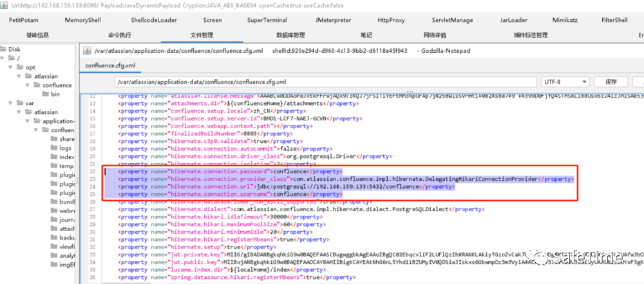Click the bundl folder icon
Viewport: 644px width, 284px height.
point(55,202)
